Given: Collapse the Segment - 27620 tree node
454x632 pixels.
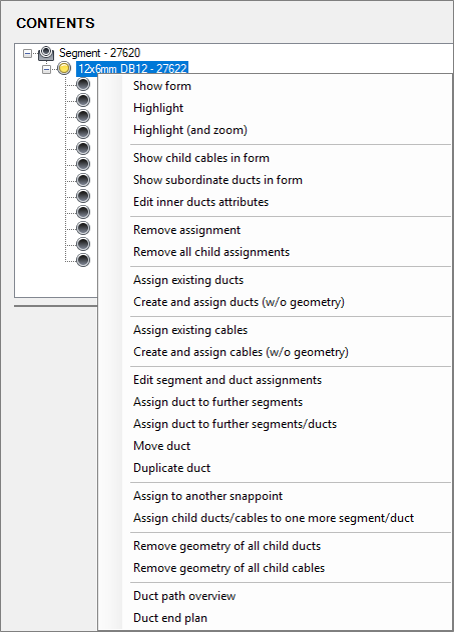Looking at the screenshot, I should pos(27,53).
